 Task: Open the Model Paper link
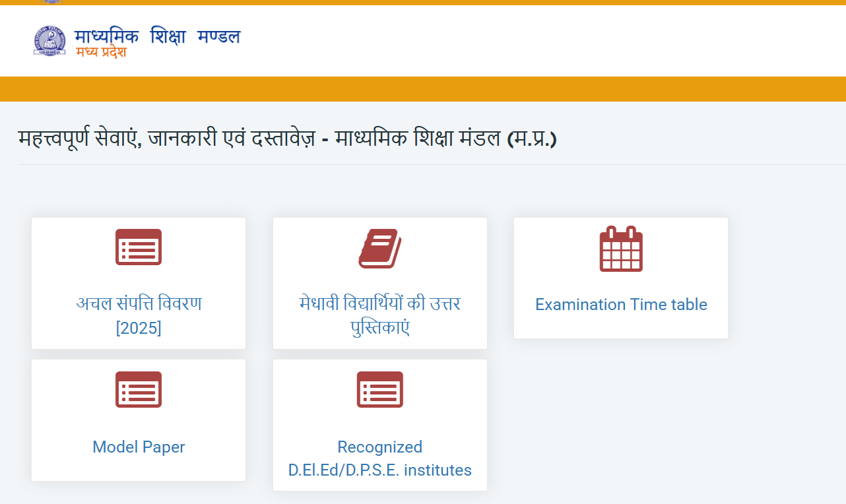[139, 447]
